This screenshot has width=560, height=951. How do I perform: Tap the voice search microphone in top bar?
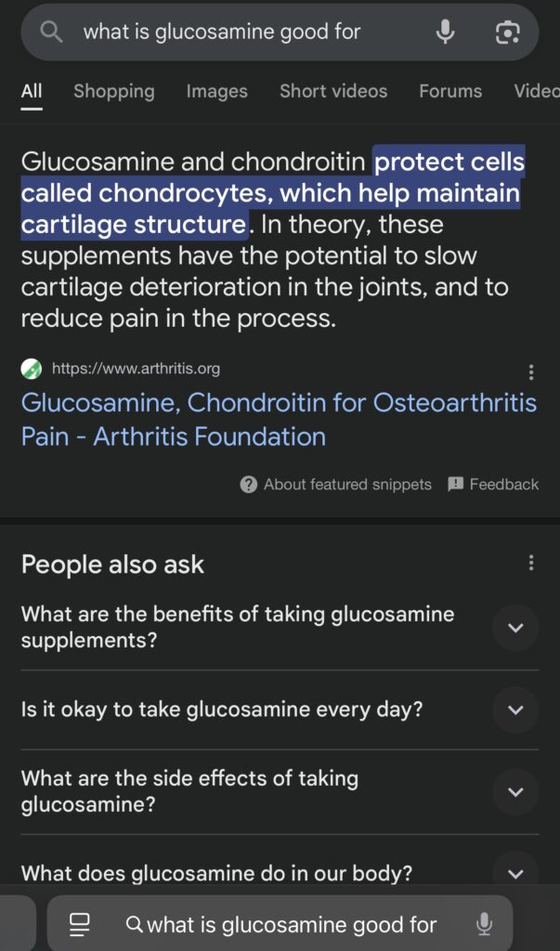pos(446,32)
